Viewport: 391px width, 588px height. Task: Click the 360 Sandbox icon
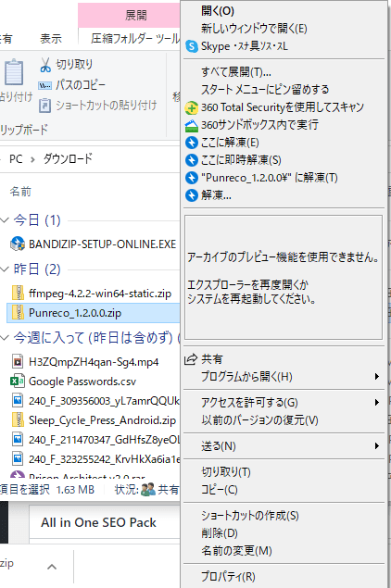192,125
